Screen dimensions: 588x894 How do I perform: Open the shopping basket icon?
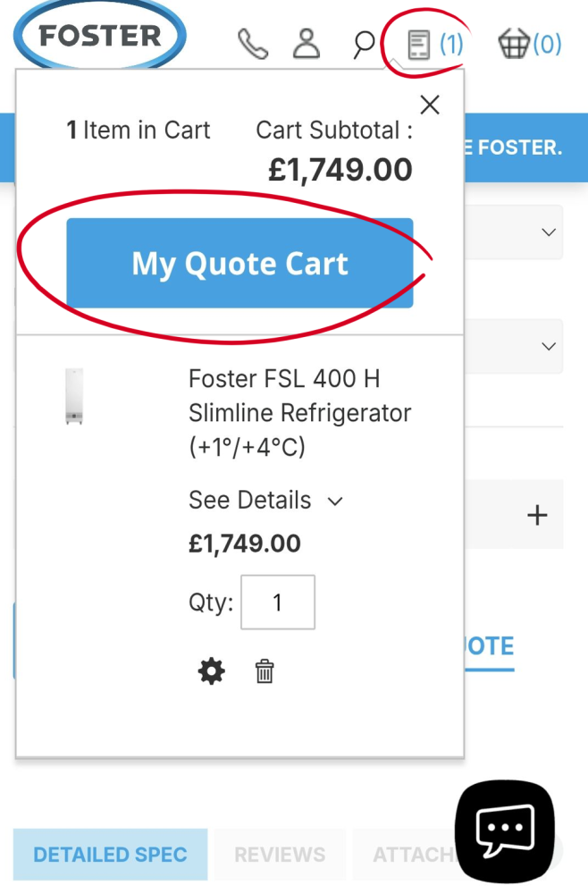(514, 44)
